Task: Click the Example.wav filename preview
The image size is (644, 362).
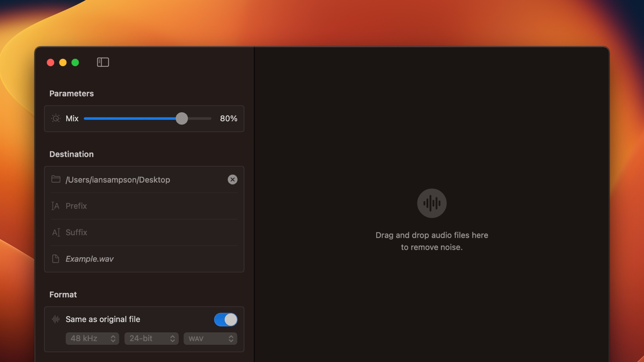Action: pos(90,259)
